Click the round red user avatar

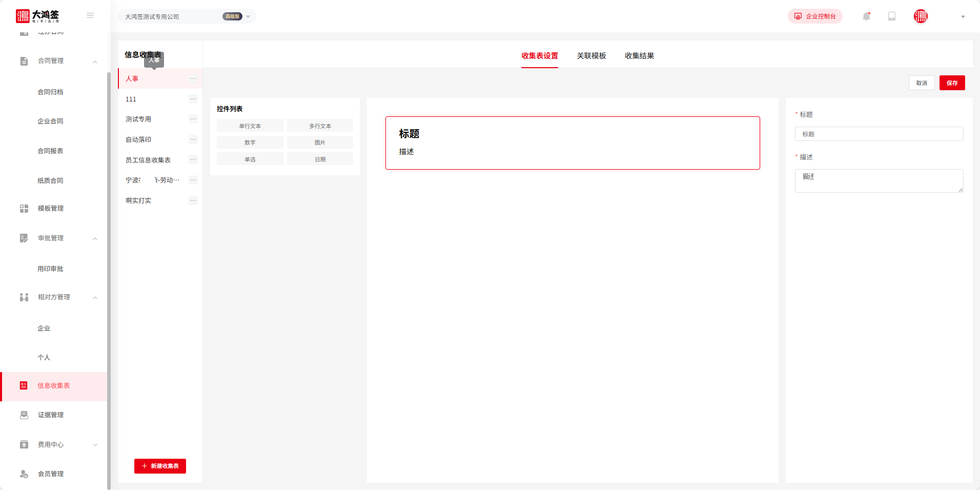(x=921, y=16)
